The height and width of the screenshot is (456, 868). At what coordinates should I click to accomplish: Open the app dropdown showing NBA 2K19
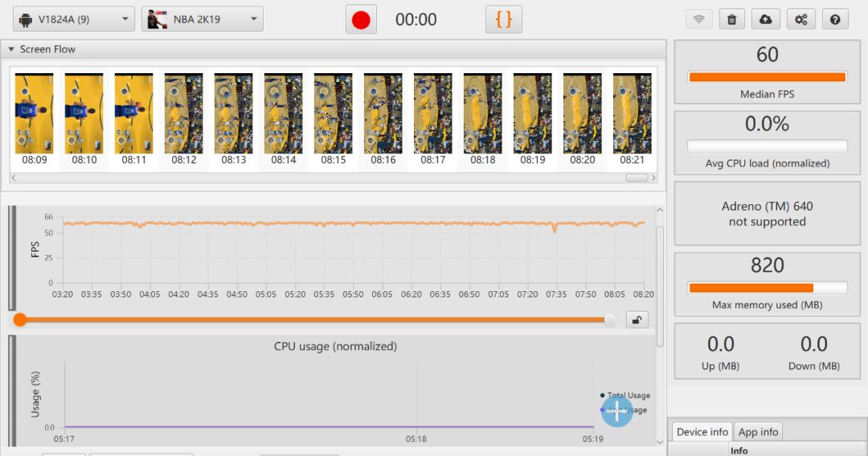[202, 19]
